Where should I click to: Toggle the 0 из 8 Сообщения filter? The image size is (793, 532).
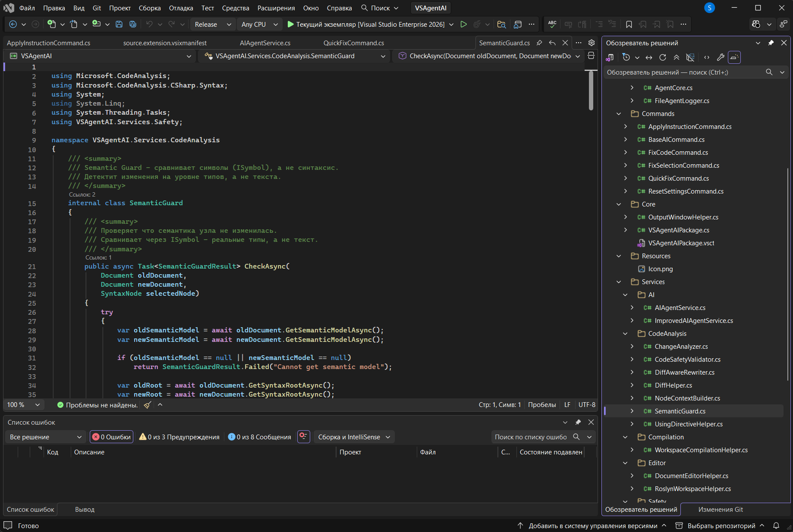pyautogui.click(x=259, y=437)
